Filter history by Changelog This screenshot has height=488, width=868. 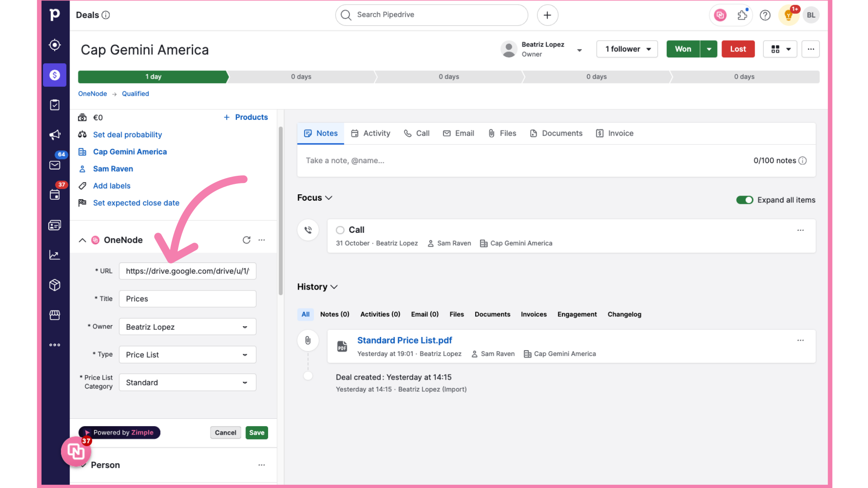coord(624,314)
